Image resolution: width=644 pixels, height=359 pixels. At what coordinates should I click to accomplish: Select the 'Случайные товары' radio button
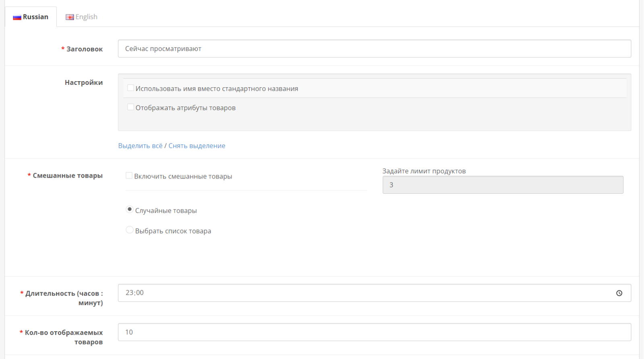pyautogui.click(x=130, y=209)
